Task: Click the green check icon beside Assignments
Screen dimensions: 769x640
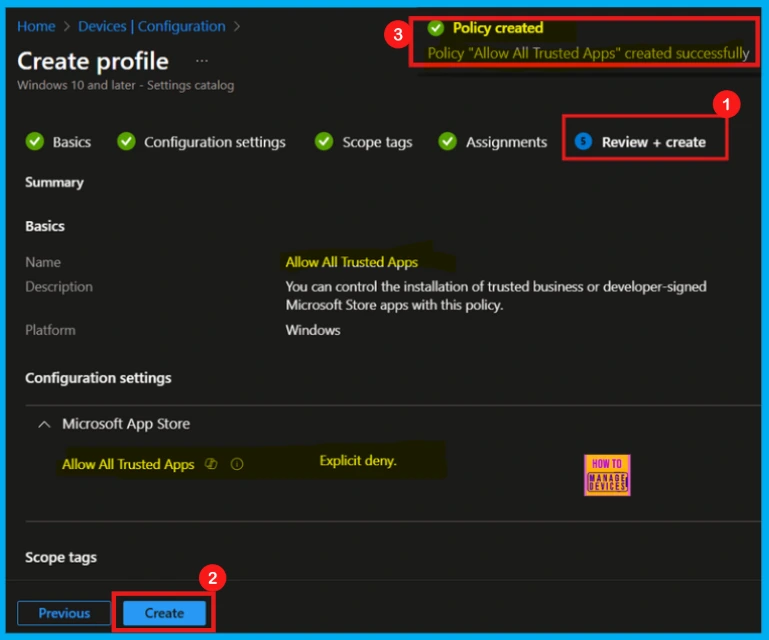Action: (x=447, y=141)
